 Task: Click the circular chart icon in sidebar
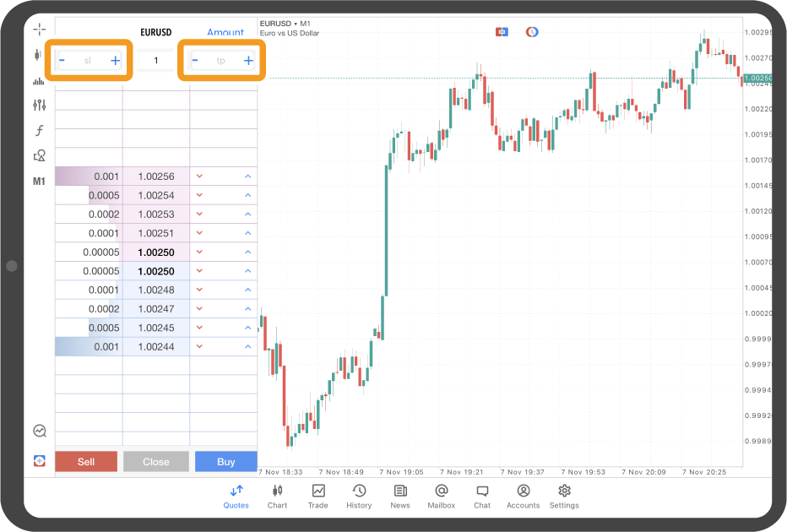39,431
